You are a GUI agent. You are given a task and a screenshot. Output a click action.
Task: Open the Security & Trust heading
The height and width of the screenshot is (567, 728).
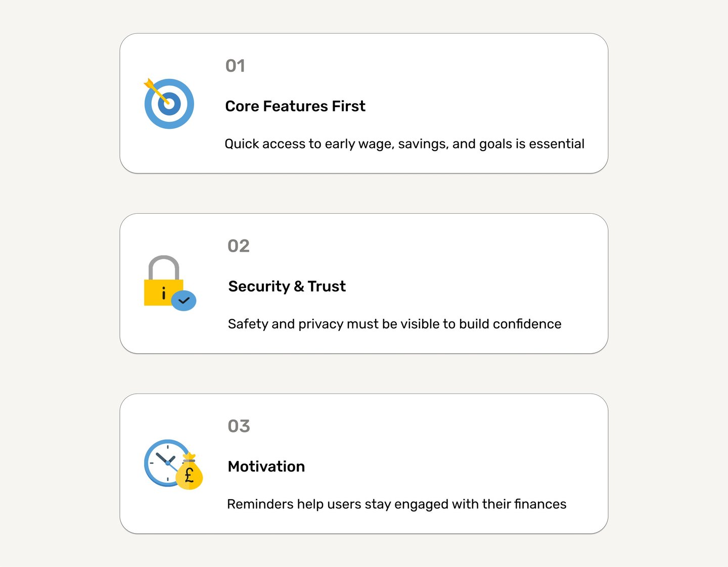coord(287,287)
